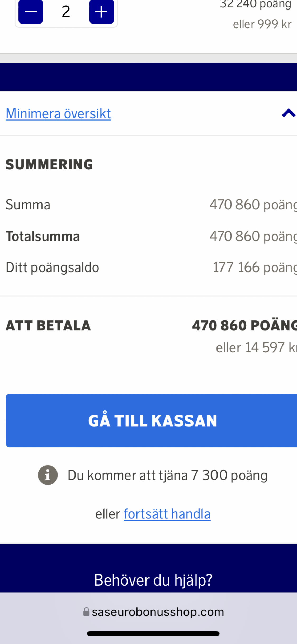The image size is (297, 644).
Task: Tap the lock icon in the address bar
Action: 86,612
